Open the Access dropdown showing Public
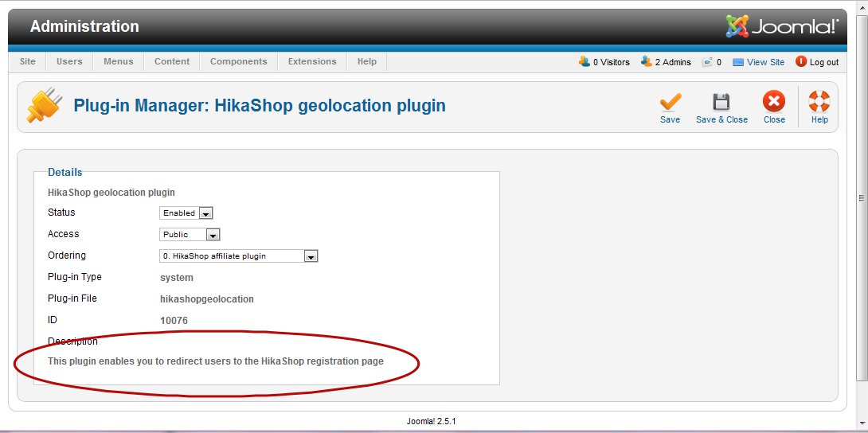Viewport: 868px width, 433px height. pyautogui.click(x=190, y=235)
